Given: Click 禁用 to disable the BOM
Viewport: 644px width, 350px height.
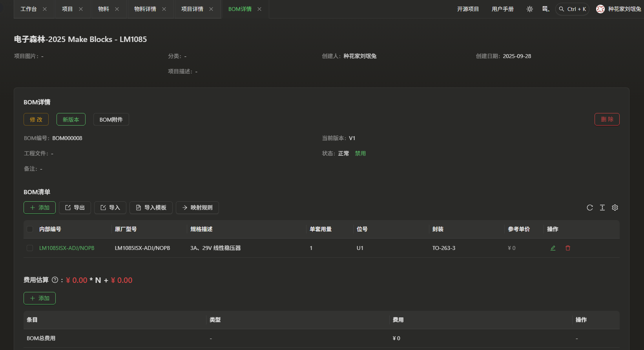Looking at the screenshot, I should tap(360, 153).
